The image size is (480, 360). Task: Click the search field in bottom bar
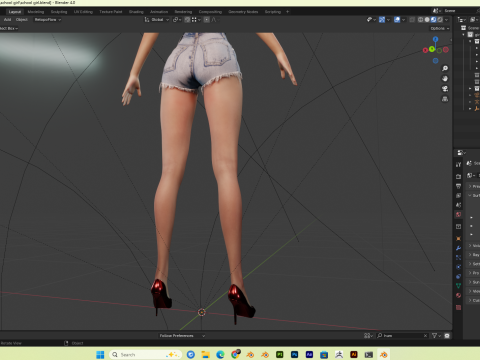click(x=402, y=336)
